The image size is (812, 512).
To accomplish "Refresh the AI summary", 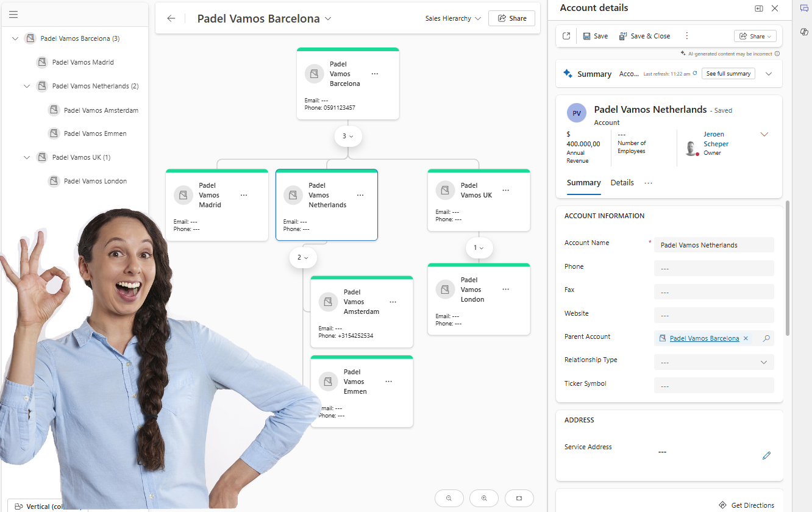I will click(x=694, y=74).
